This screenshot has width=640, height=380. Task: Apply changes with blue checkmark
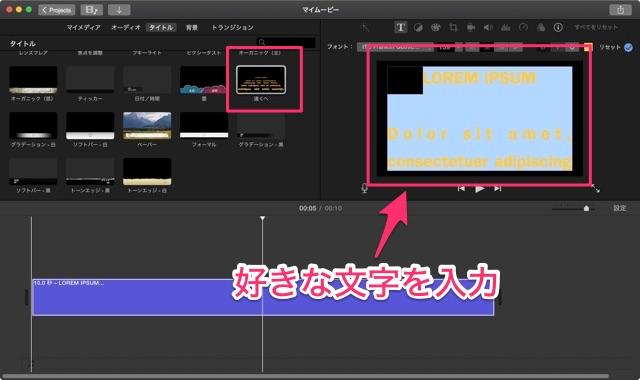[x=628, y=47]
